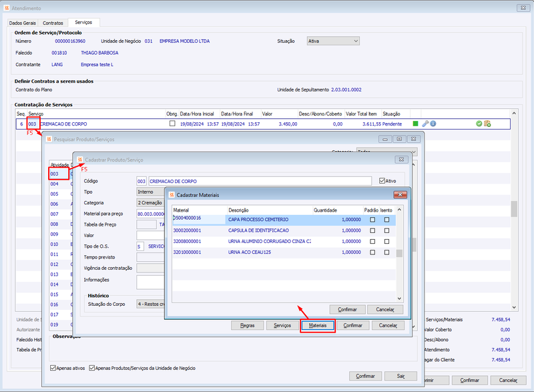Click the Regras button
Screen dimensions: 534x392
[x=247, y=326]
